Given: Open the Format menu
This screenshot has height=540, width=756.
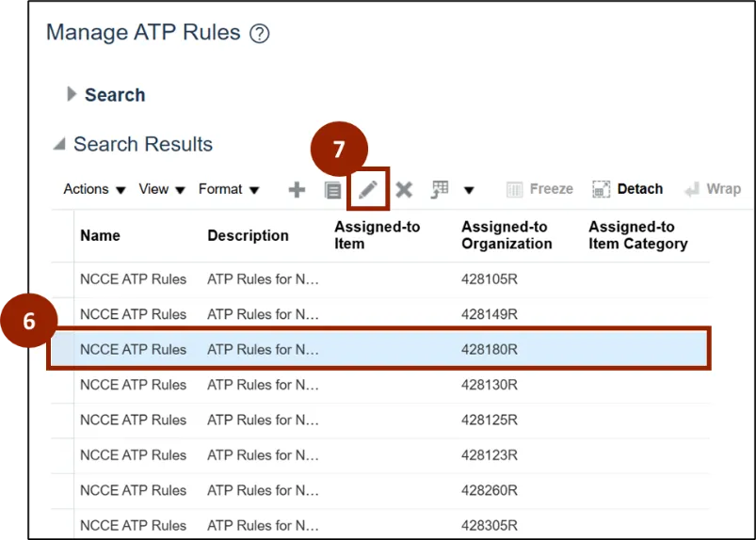Looking at the screenshot, I should coord(229,189).
